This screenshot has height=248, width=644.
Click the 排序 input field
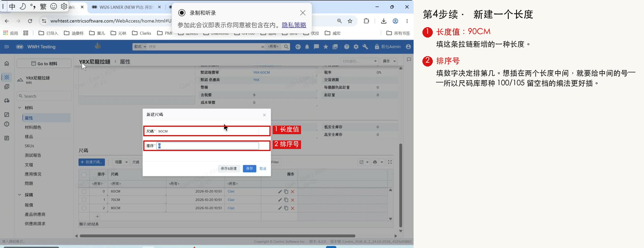(207, 146)
